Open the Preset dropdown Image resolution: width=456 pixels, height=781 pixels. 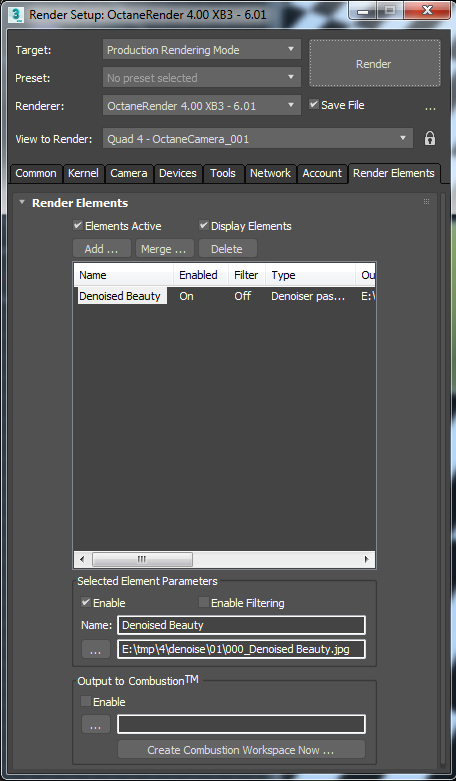pos(202,78)
